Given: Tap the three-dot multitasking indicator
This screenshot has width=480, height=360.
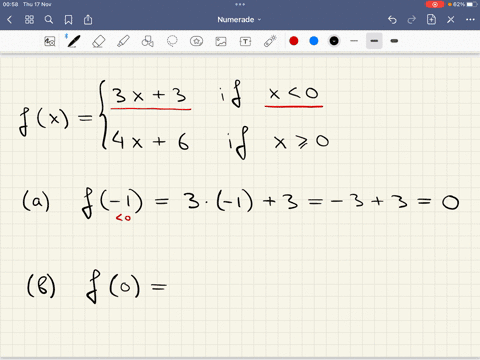Looking at the screenshot, I should [240, 4].
